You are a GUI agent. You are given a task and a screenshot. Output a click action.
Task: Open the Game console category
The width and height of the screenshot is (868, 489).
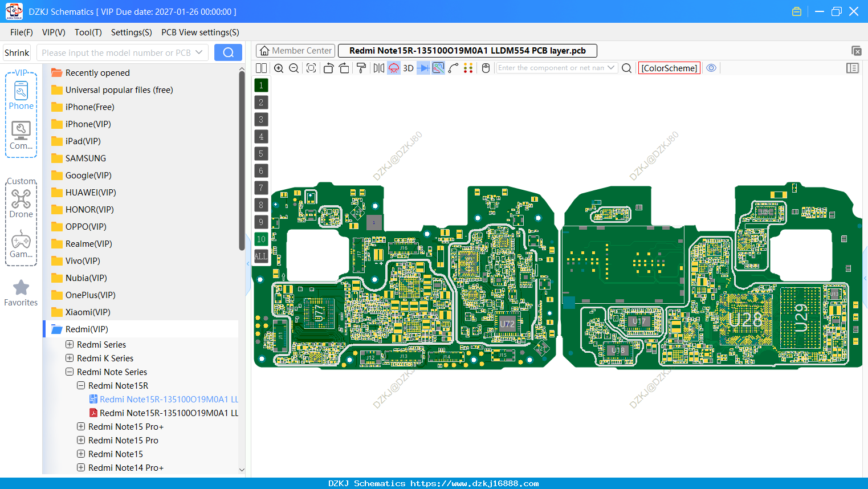[x=21, y=244]
